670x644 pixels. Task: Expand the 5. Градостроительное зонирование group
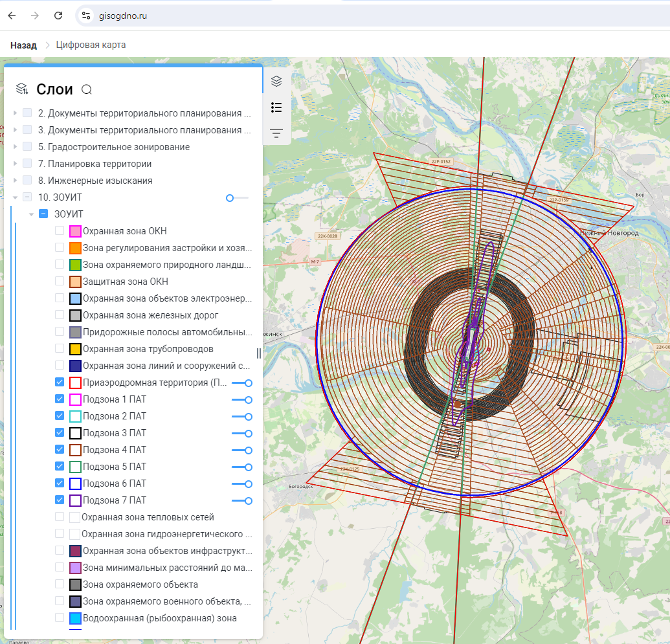[15, 147]
